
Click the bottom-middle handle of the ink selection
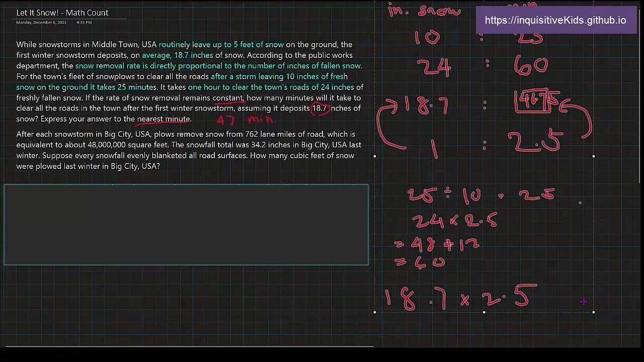484,312
